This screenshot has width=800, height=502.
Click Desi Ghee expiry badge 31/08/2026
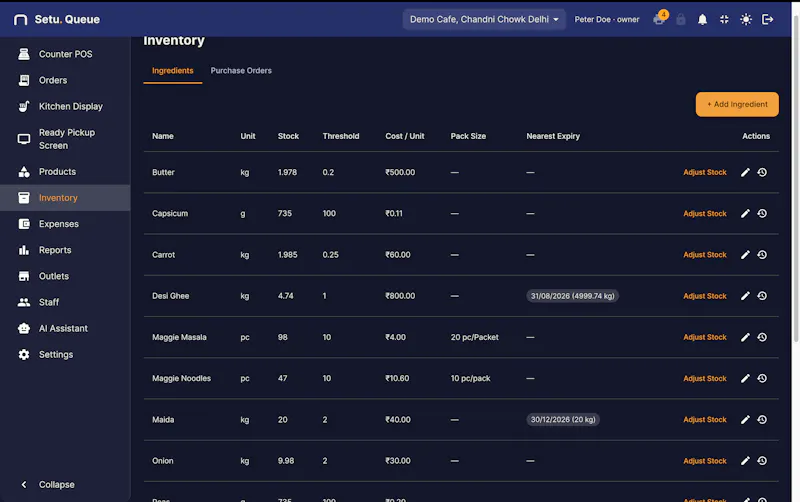point(572,296)
